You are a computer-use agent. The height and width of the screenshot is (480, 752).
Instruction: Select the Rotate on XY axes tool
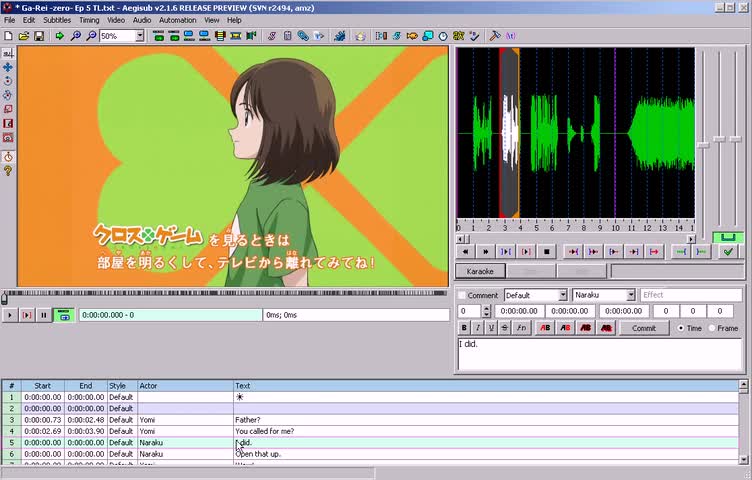8,95
